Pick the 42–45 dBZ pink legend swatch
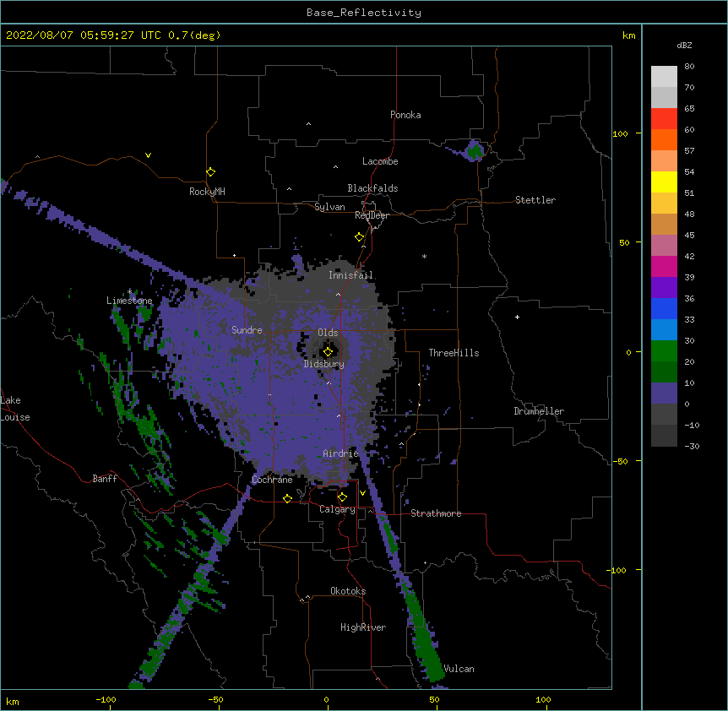728x711 pixels. (x=664, y=246)
